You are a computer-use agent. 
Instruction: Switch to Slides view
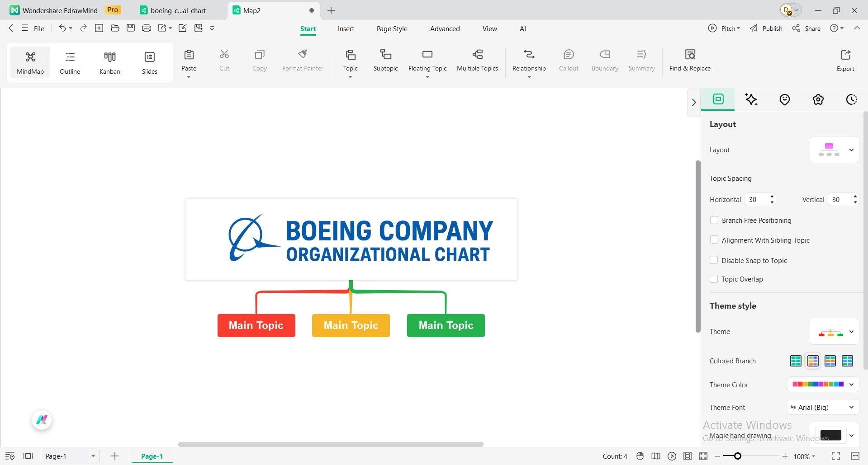click(x=149, y=62)
